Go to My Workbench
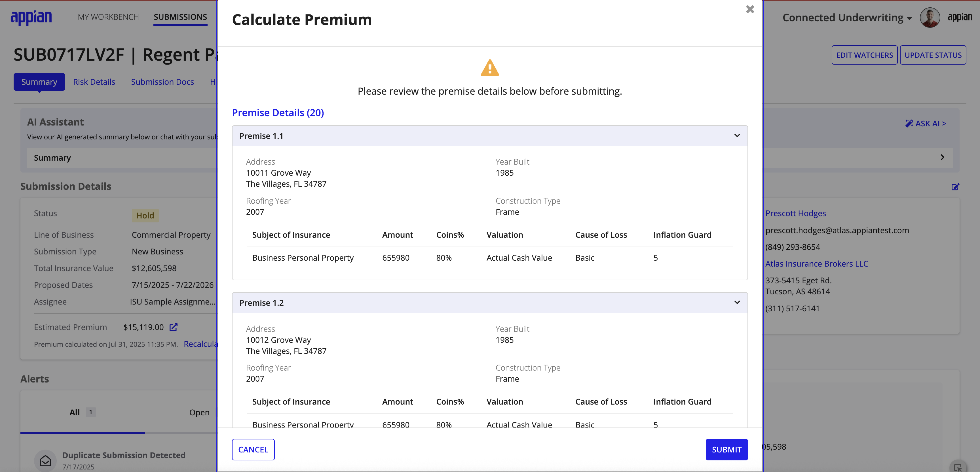Viewport: 980px width, 472px height. coord(108,17)
